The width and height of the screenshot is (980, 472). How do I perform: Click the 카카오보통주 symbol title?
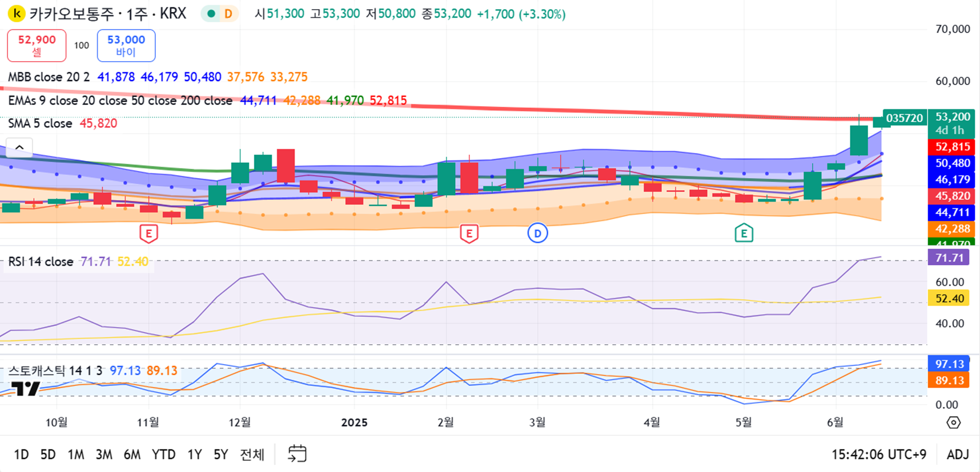(x=72, y=14)
